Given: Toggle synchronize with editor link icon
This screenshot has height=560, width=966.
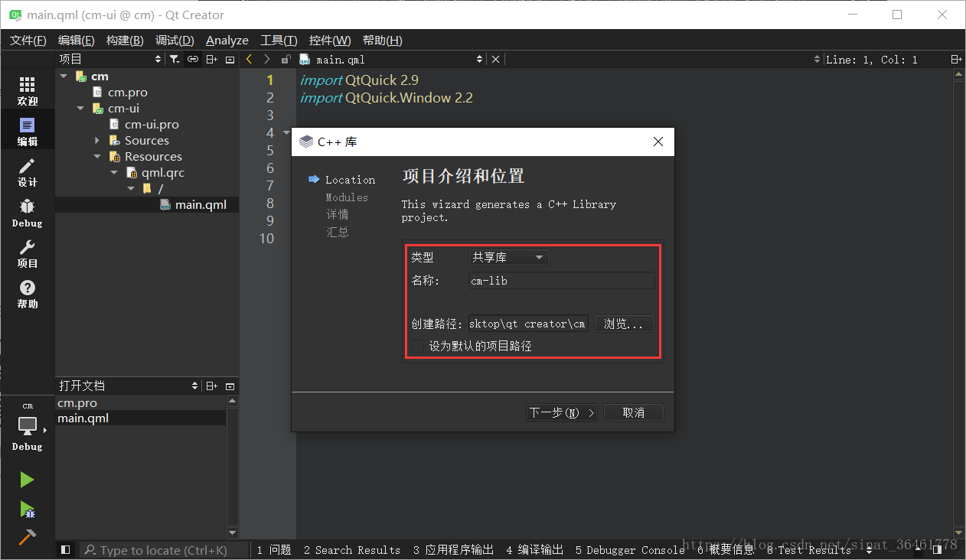Looking at the screenshot, I should [193, 59].
